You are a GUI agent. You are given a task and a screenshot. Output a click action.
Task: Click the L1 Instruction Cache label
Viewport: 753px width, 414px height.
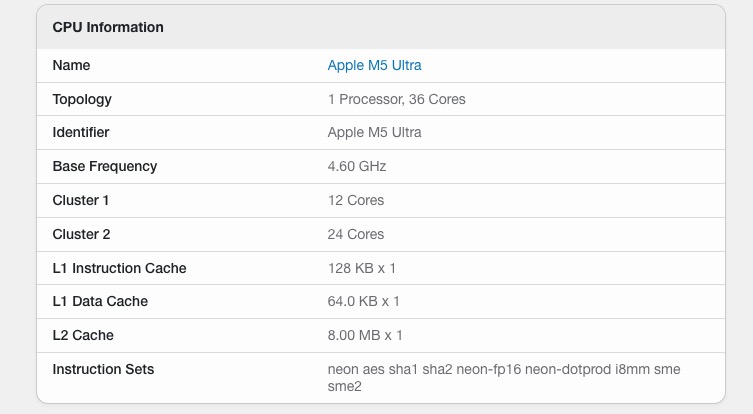tap(119, 268)
